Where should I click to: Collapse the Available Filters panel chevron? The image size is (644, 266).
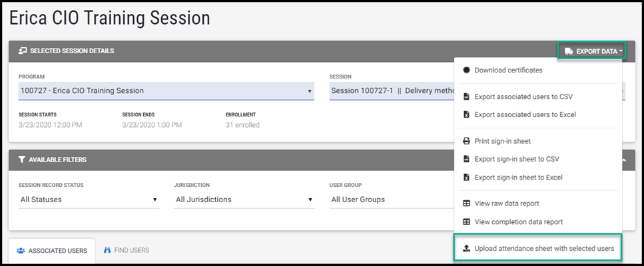pyautogui.click(x=623, y=160)
